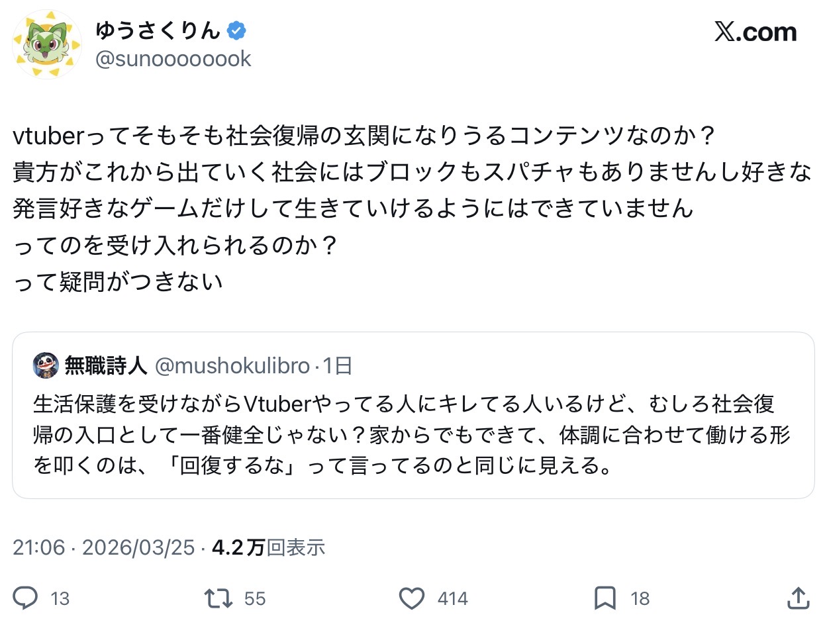This screenshot has width=827, height=644.
Task: Open the @sunoooooook handle link
Action: click(x=173, y=59)
